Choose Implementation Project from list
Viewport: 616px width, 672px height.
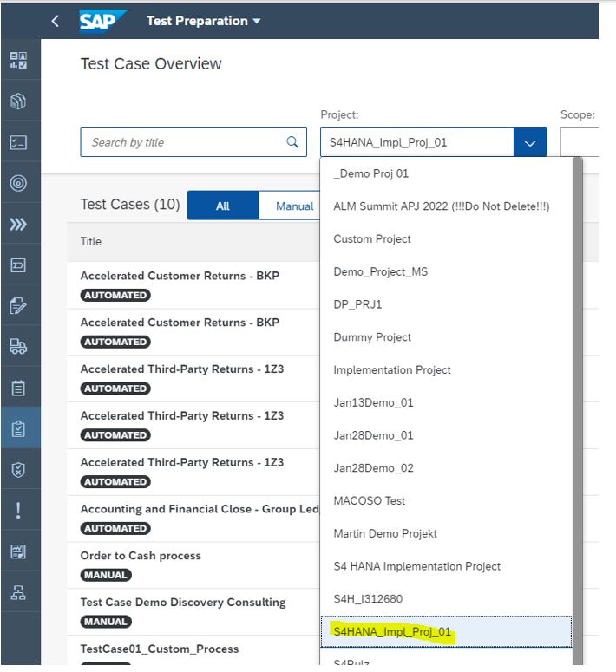(446, 370)
